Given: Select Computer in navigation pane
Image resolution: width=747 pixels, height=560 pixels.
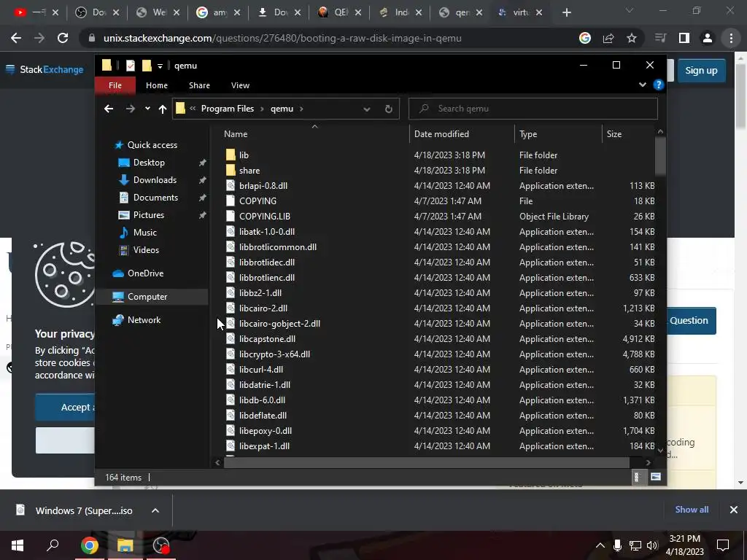Looking at the screenshot, I should [147, 297].
